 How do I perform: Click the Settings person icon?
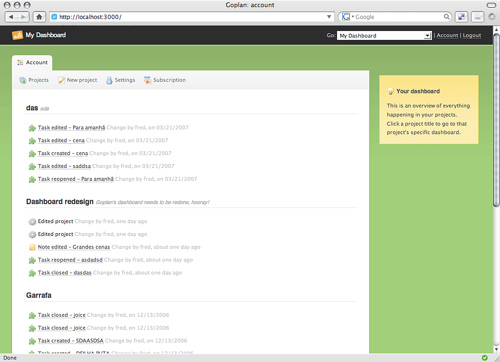click(x=109, y=80)
